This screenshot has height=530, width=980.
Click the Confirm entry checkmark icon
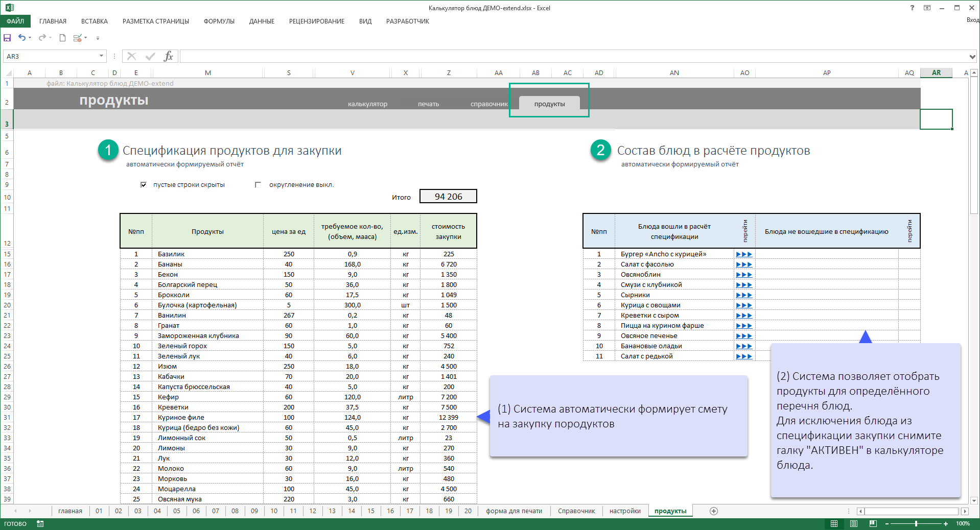tap(150, 56)
